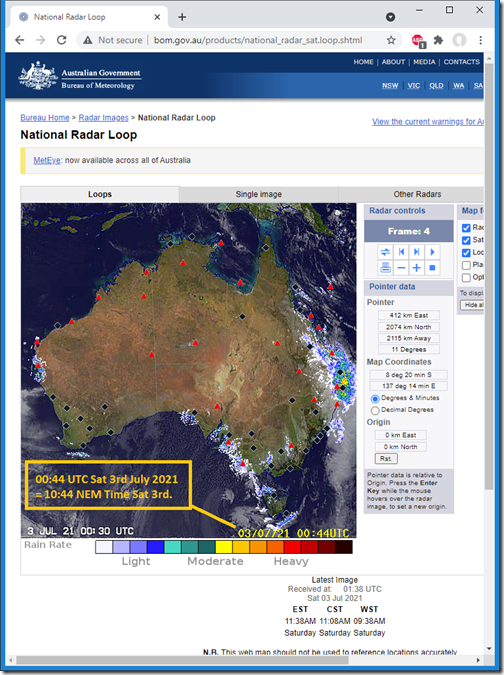Click the yellow rain rate swatch
The image size is (504, 675).
coord(224,547)
